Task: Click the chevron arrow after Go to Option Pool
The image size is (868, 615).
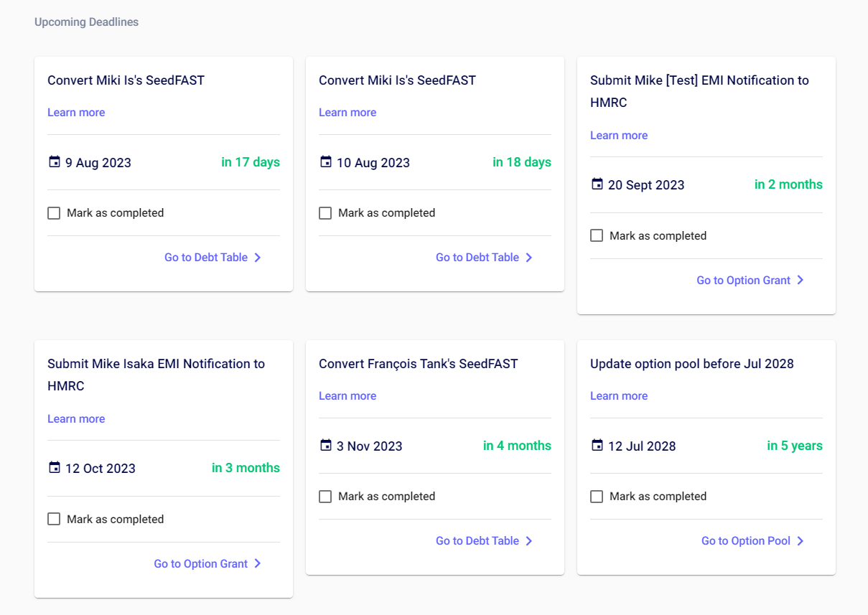Action: click(801, 541)
